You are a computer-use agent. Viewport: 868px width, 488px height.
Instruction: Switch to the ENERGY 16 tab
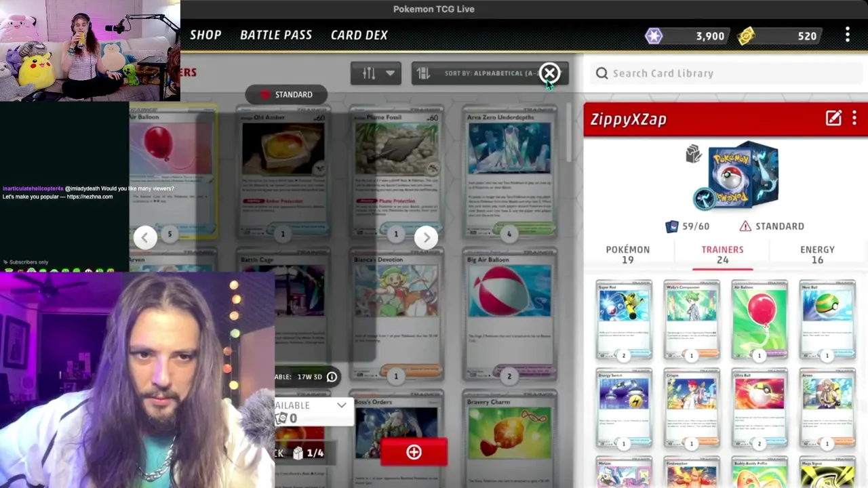coord(817,254)
